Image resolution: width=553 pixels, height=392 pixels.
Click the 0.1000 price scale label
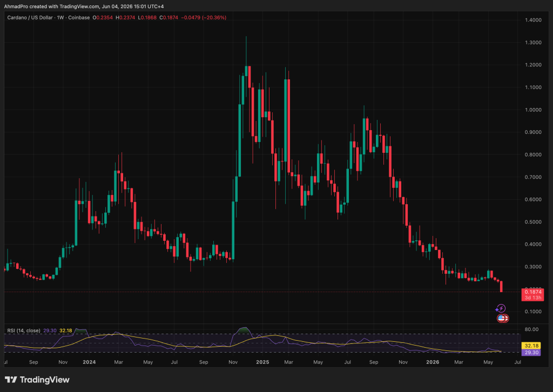tap(533, 312)
